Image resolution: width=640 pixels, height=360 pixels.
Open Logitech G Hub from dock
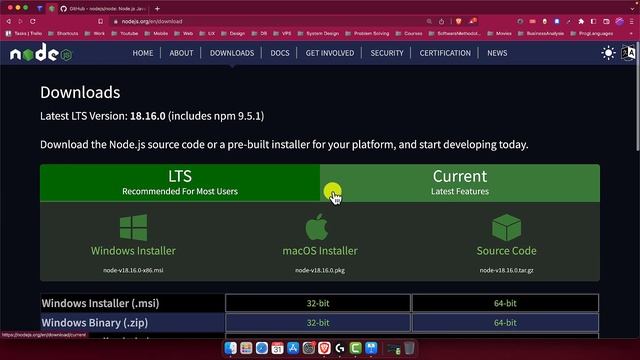[340, 348]
